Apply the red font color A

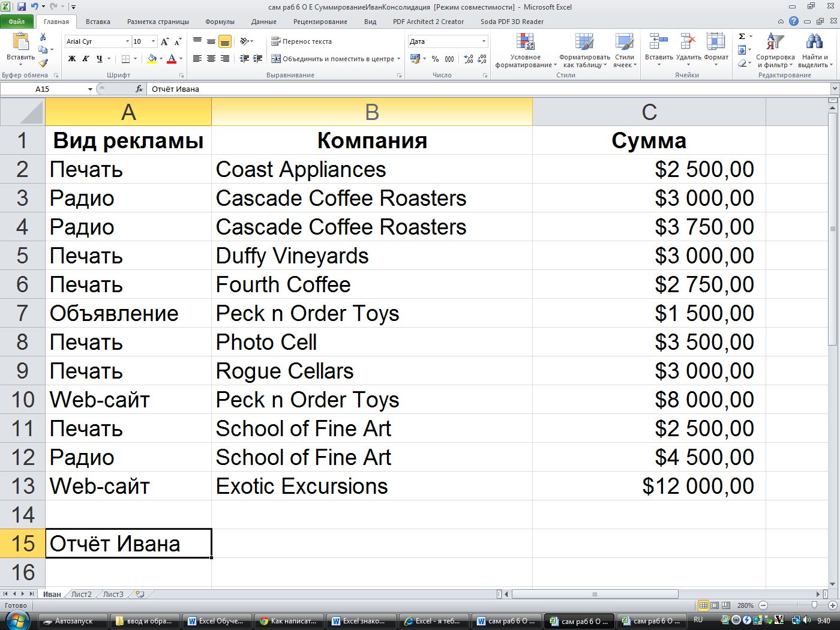172,59
